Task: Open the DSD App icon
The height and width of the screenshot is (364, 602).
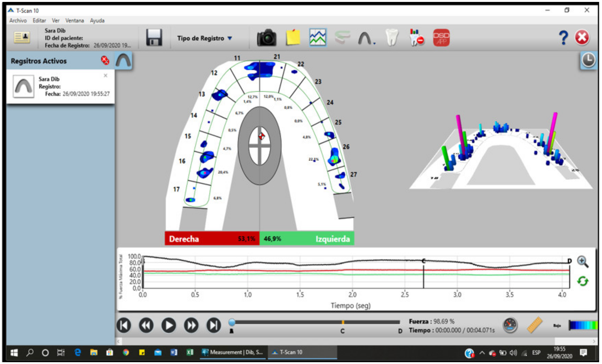Action: [x=441, y=38]
